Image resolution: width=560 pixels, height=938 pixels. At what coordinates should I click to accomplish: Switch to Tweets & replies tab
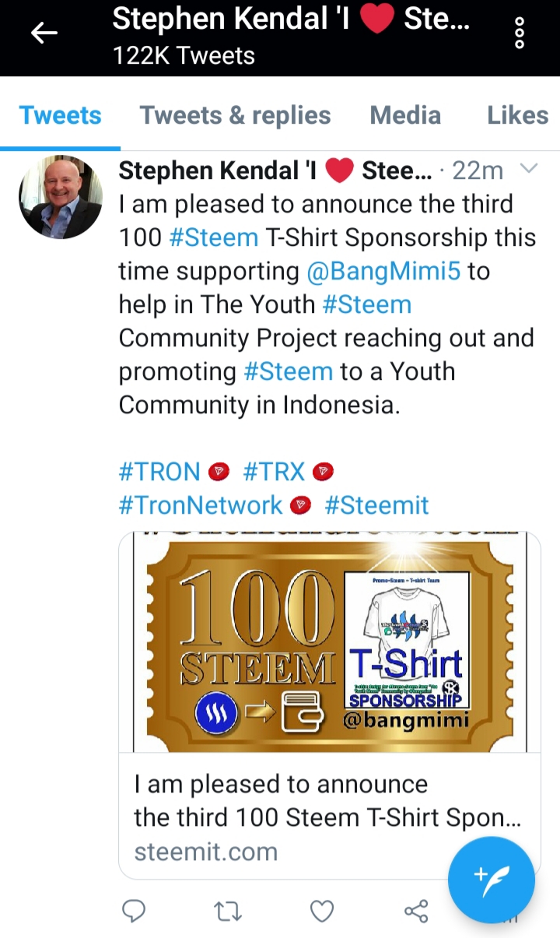click(235, 115)
